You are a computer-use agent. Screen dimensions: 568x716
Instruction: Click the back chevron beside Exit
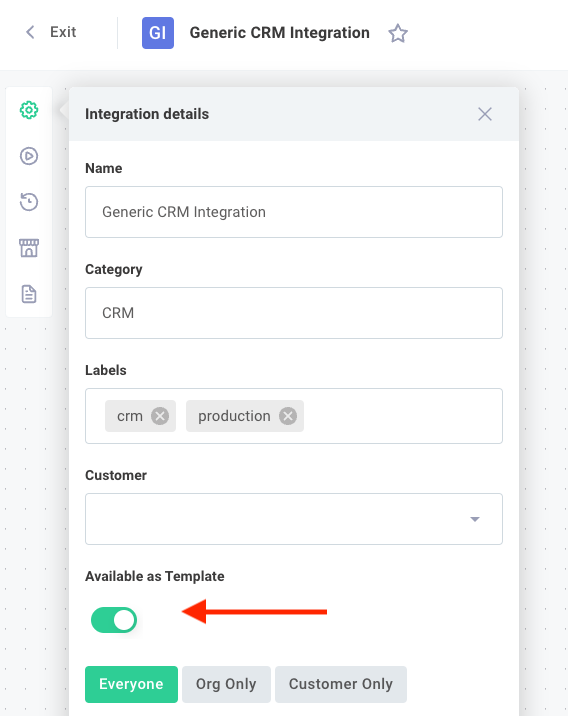(x=30, y=32)
